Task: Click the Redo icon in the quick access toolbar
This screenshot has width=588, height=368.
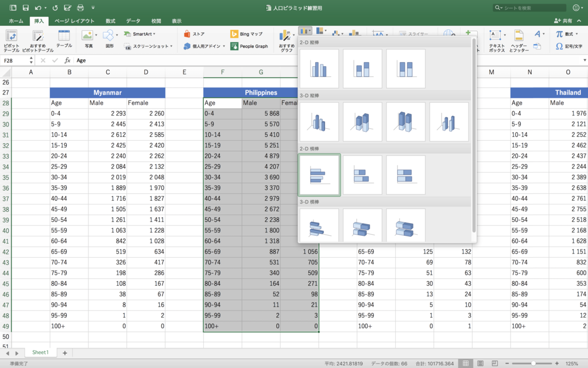Action: click(55, 7)
